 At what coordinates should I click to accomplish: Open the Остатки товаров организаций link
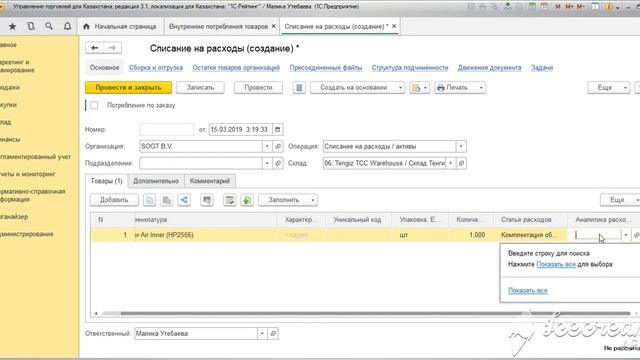(x=236, y=68)
